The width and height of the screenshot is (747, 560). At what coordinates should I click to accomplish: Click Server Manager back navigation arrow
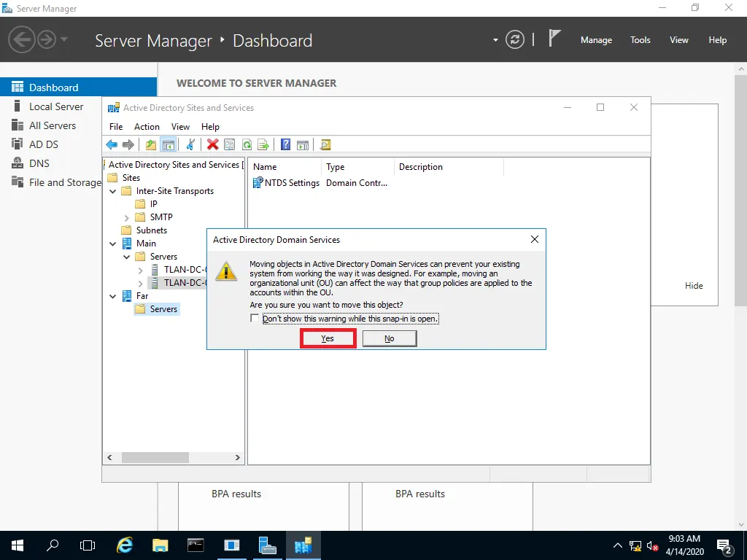click(21, 39)
